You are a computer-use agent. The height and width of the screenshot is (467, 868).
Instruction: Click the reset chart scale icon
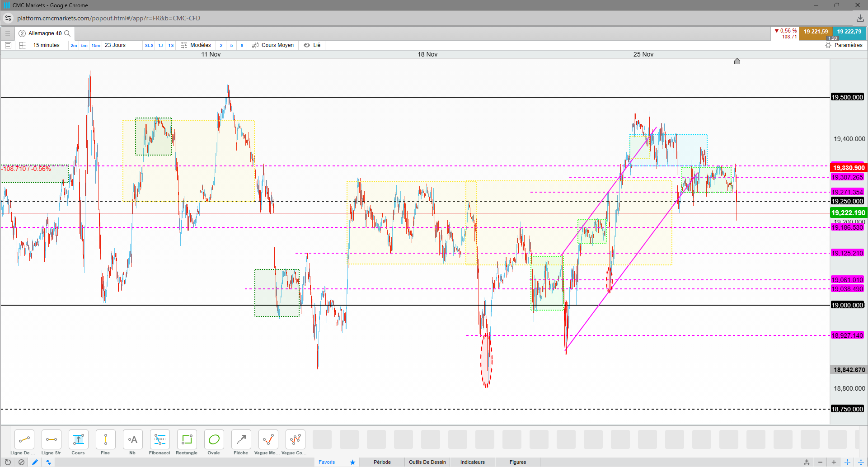point(807,462)
